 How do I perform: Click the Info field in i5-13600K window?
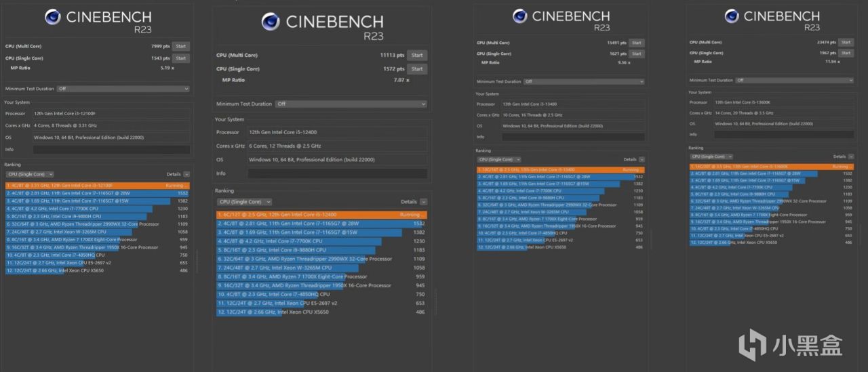coord(784,135)
